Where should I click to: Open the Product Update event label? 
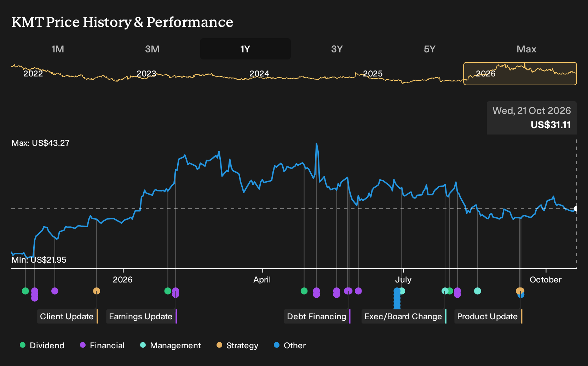click(x=488, y=316)
